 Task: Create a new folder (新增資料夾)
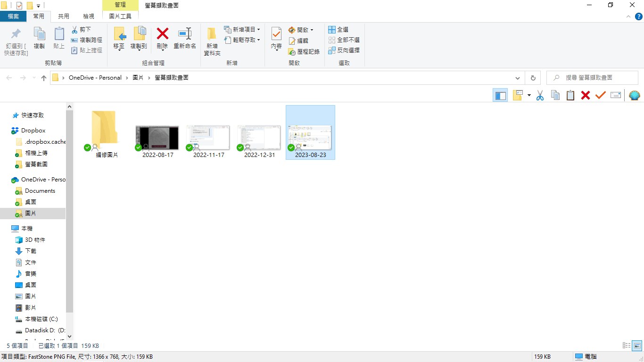(212, 41)
